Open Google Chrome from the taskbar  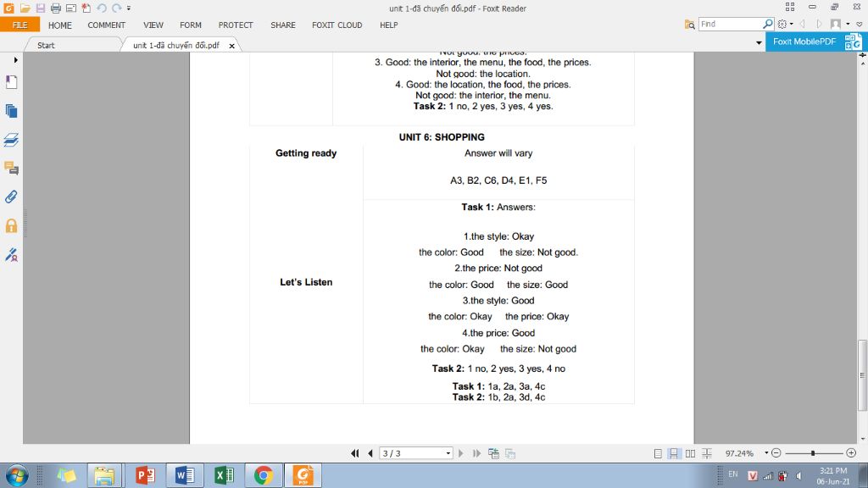coord(264,475)
